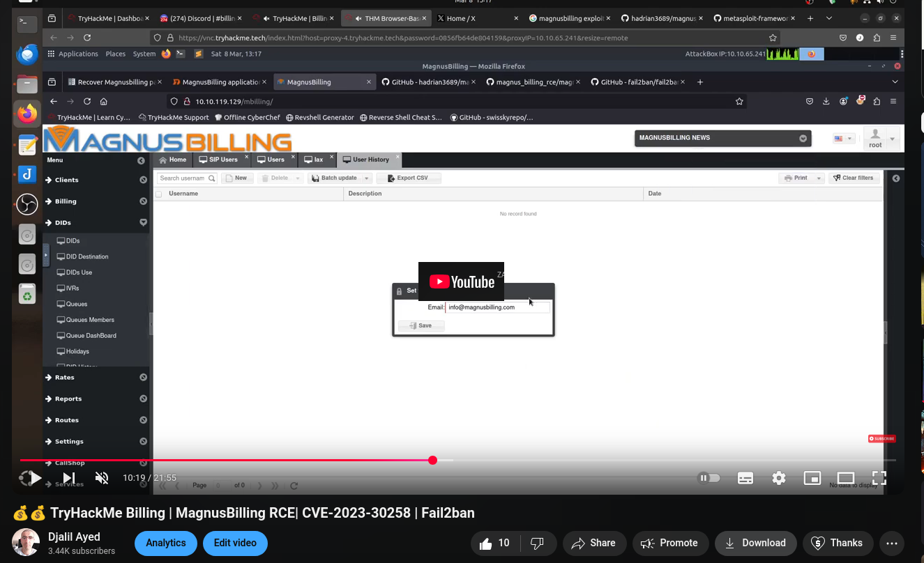Like this video
Image resolution: width=924 pixels, height=563 pixels.
(494, 543)
